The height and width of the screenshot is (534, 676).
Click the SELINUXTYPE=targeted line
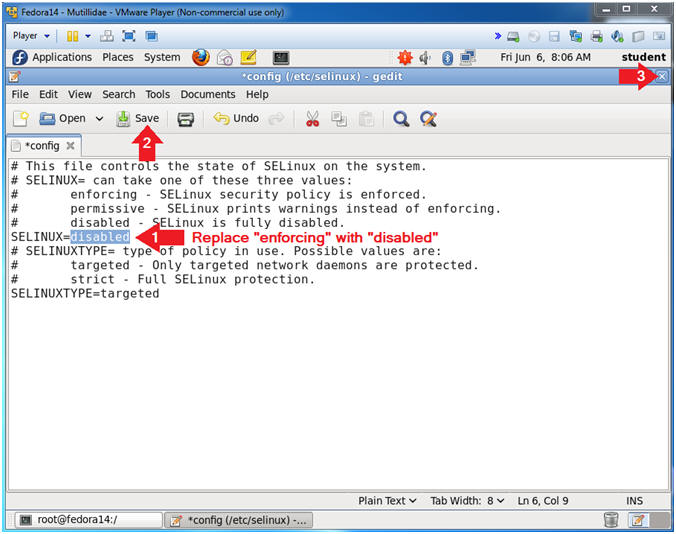85,294
